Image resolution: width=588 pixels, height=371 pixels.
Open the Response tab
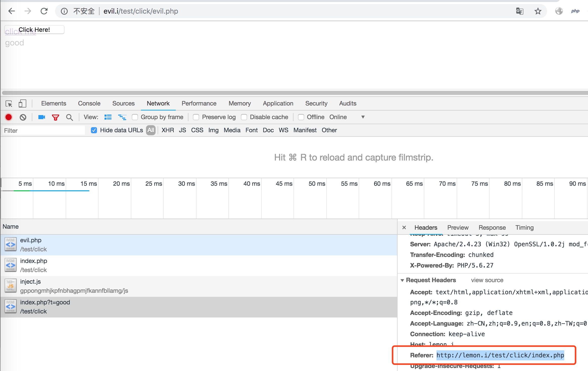tap(492, 228)
